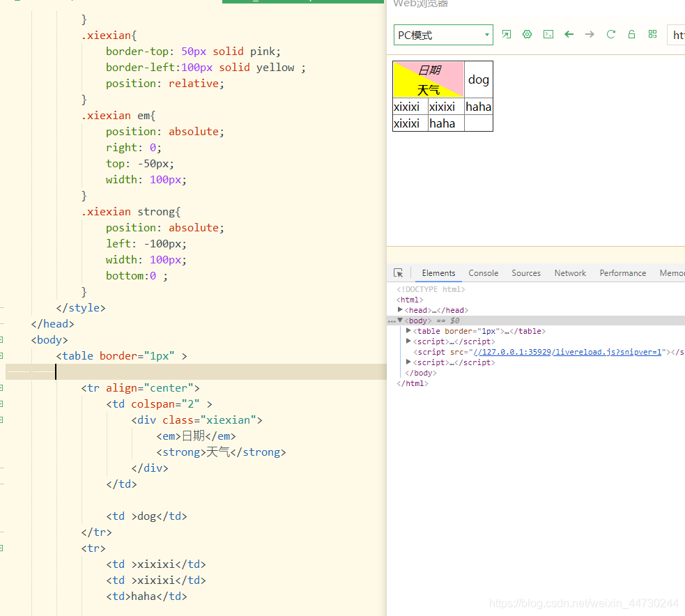This screenshot has width=685, height=616.
Task: Open the browser settings gear icon
Action: 528,35
